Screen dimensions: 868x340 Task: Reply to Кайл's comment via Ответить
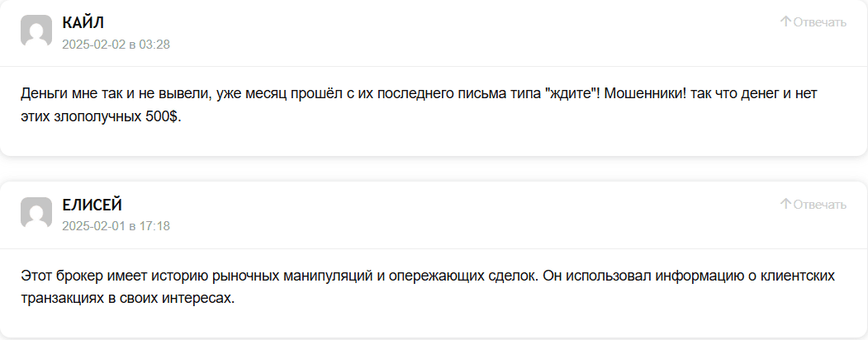[x=819, y=22]
